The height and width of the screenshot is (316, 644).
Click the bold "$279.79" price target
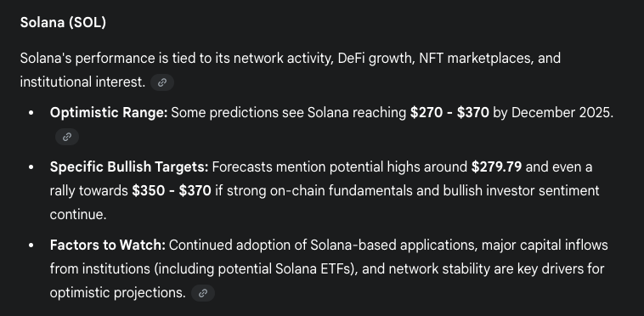pos(496,167)
